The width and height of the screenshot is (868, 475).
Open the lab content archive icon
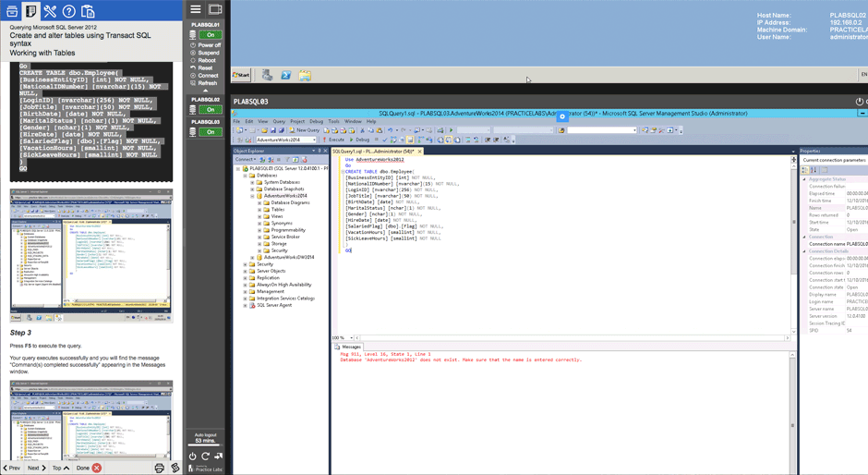tap(12, 10)
